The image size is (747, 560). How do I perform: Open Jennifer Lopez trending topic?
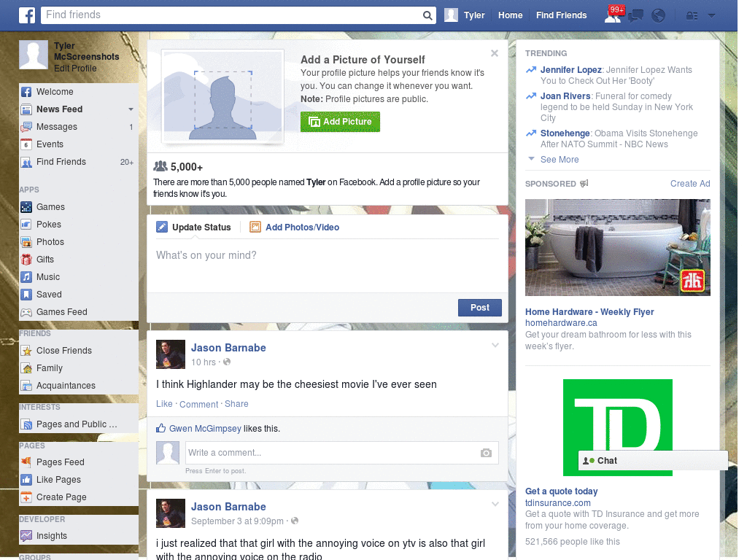coord(570,70)
